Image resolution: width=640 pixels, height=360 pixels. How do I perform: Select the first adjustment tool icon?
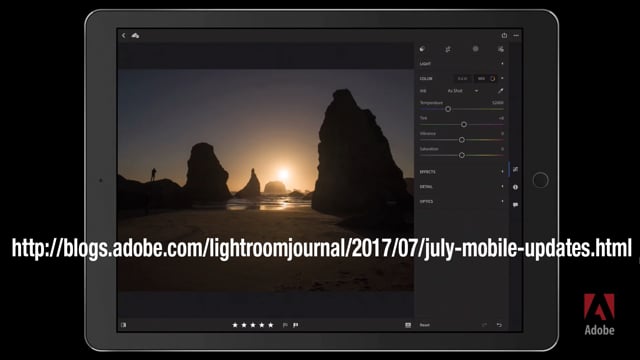tap(422, 49)
